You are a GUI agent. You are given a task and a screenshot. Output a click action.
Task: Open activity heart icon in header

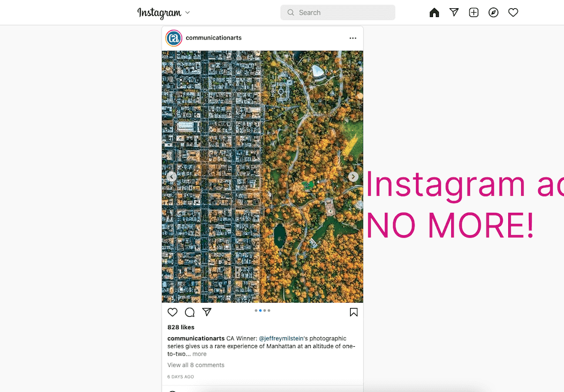click(x=513, y=12)
